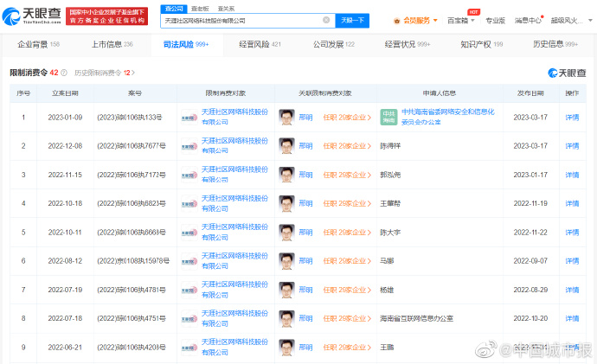Viewport: 597px width, 364px height.
Task: Open 详情 for the 2022-07-19 case
Action: 572,290
